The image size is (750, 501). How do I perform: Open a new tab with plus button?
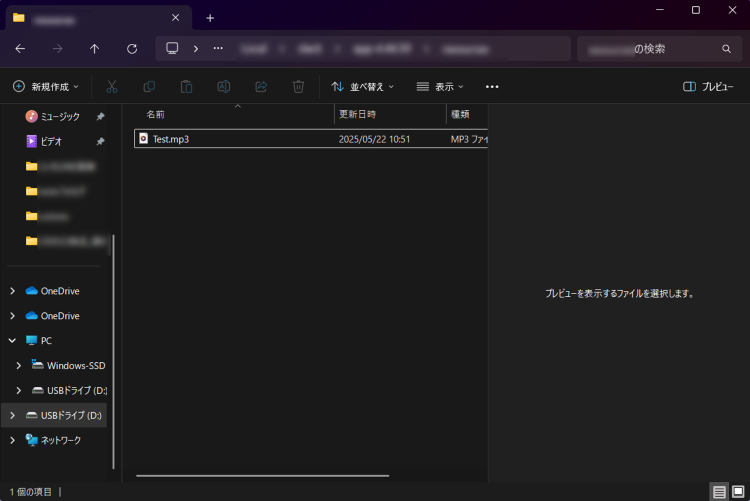[x=210, y=18]
